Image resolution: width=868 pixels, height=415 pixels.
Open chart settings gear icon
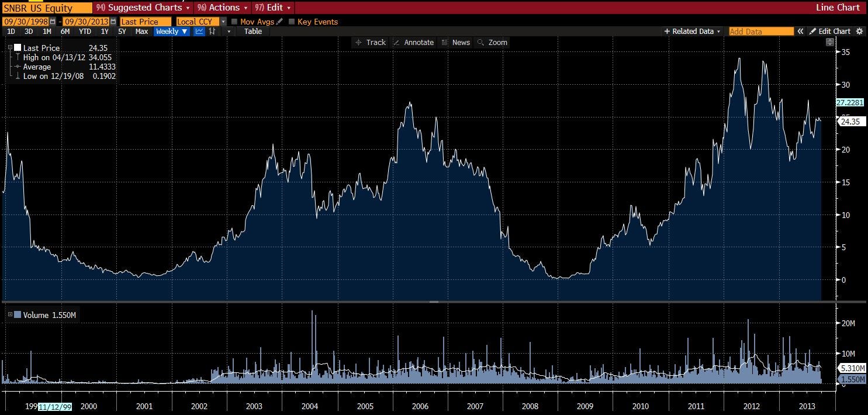click(x=859, y=32)
